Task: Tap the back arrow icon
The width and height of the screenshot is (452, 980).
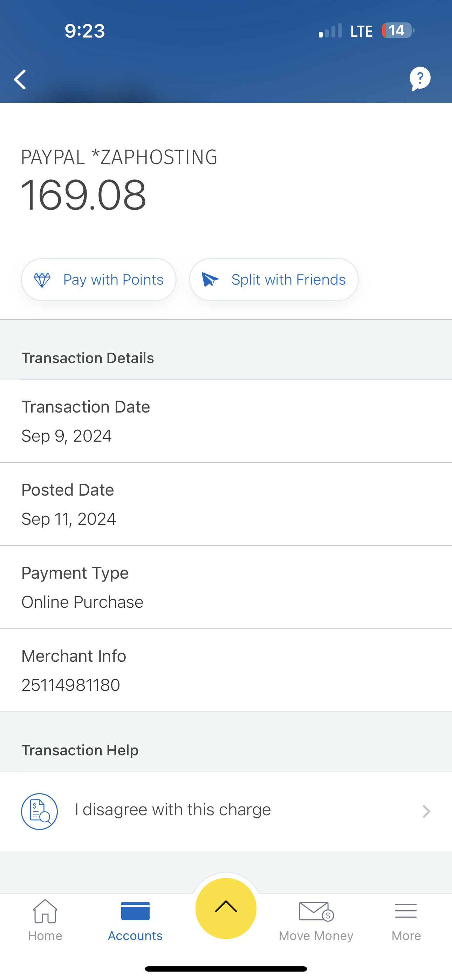Action: pyautogui.click(x=20, y=80)
